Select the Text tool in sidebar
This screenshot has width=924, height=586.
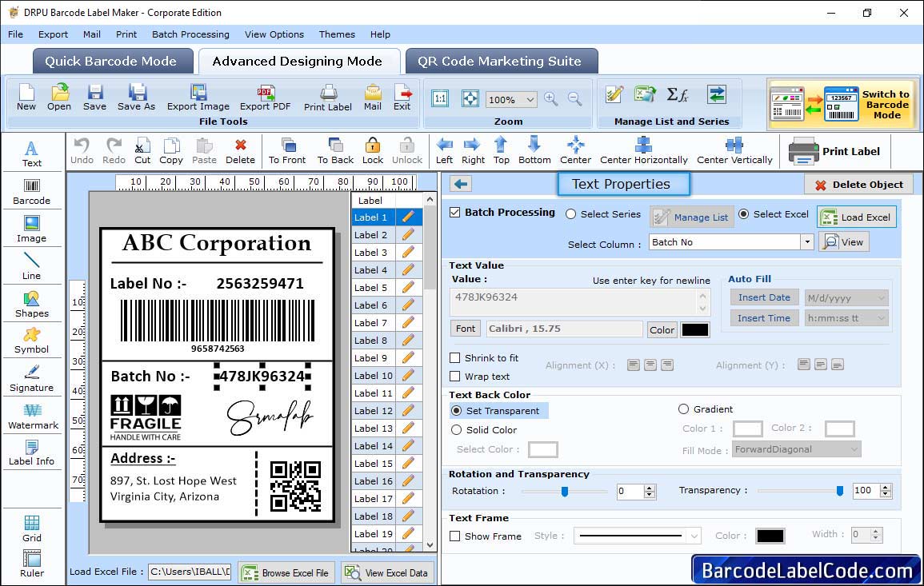(x=32, y=153)
